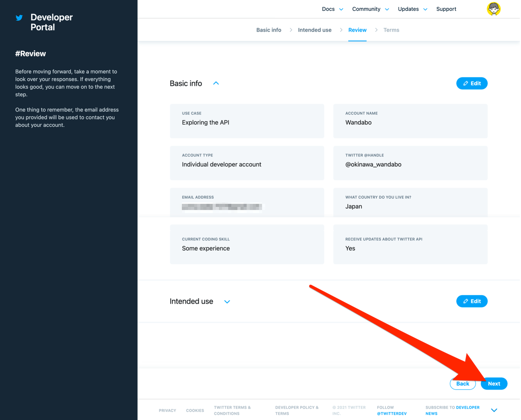Expand the Intended use section chevron
521x420 pixels.
click(x=227, y=302)
